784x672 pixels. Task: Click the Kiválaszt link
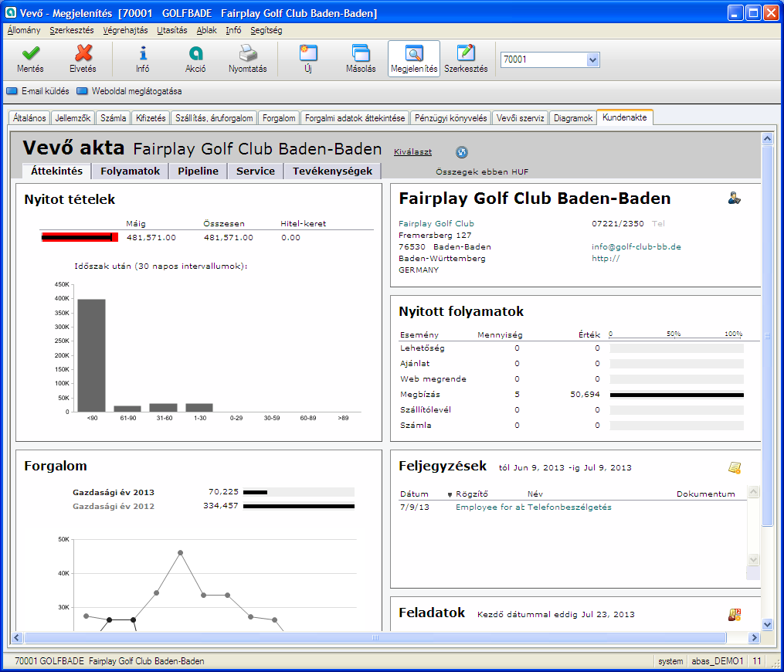click(412, 152)
